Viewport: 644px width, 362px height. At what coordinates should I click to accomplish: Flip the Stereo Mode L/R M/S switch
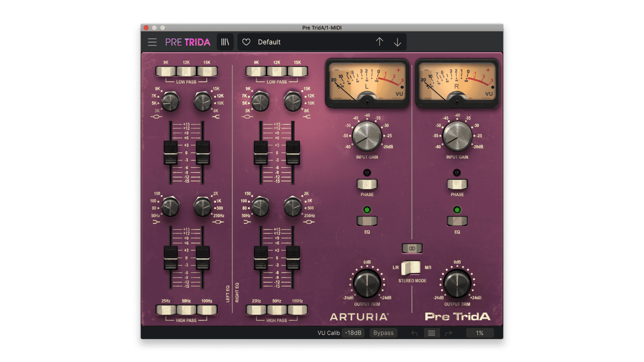pyautogui.click(x=411, y=268)
